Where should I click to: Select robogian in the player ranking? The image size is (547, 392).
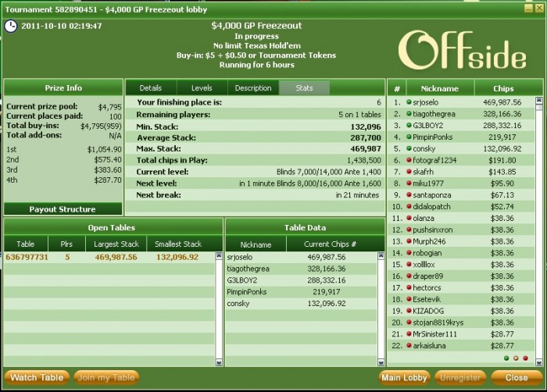click(461, 253)
